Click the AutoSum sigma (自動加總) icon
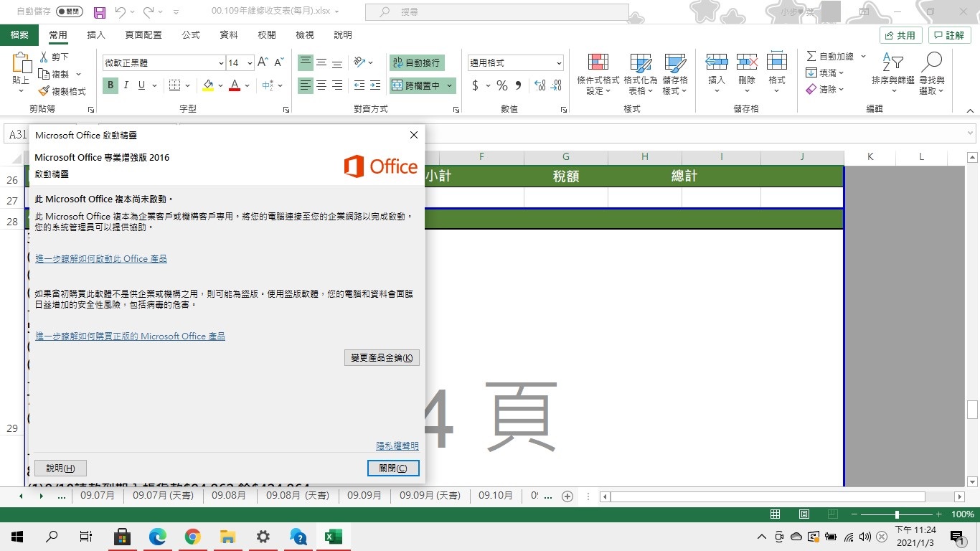The width and height of the screenshot is (980, 551). pos(811,56)
